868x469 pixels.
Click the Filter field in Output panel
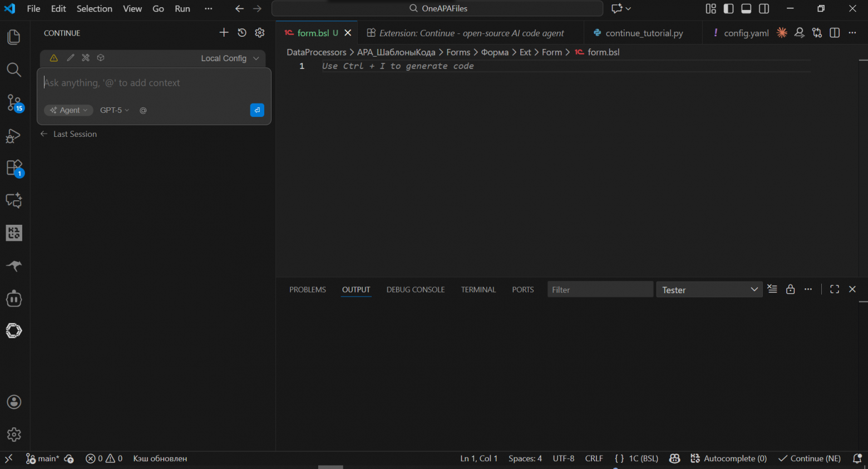point(600,289)
